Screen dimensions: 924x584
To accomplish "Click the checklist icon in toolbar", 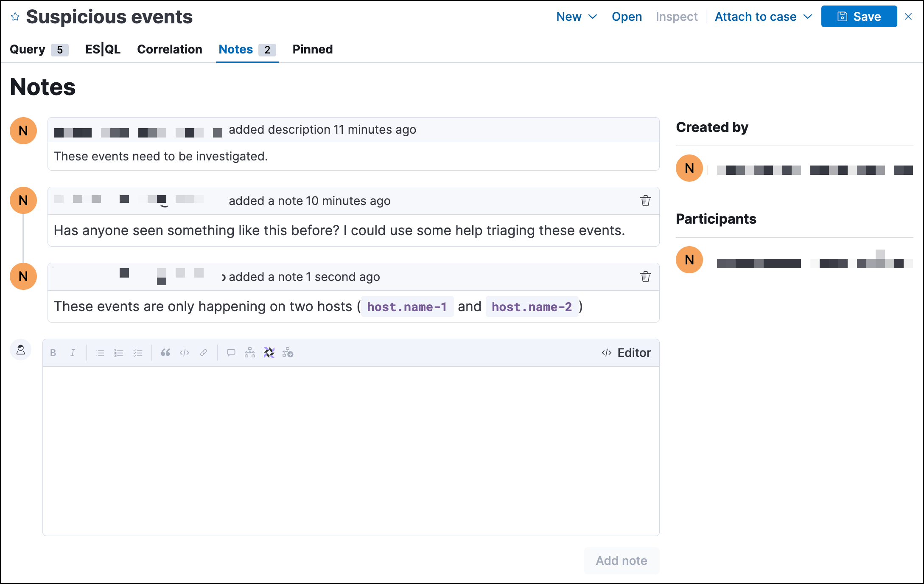I will [x=138, y=353].
